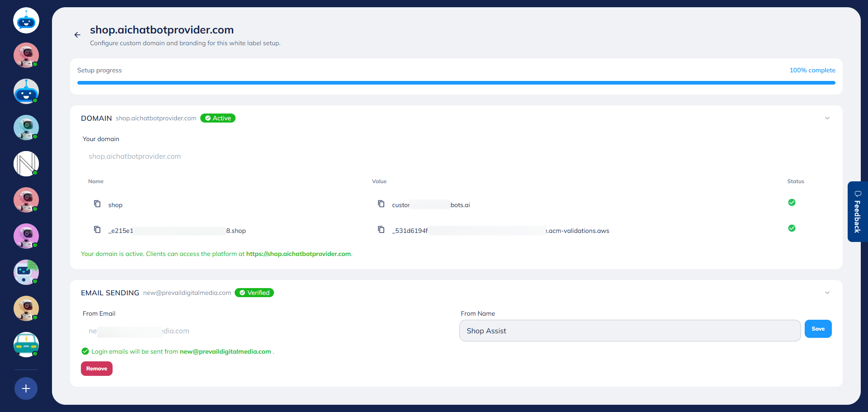Click the back arrow to leave domain setup
868x412 pixels.
click(x=77, y=35)
